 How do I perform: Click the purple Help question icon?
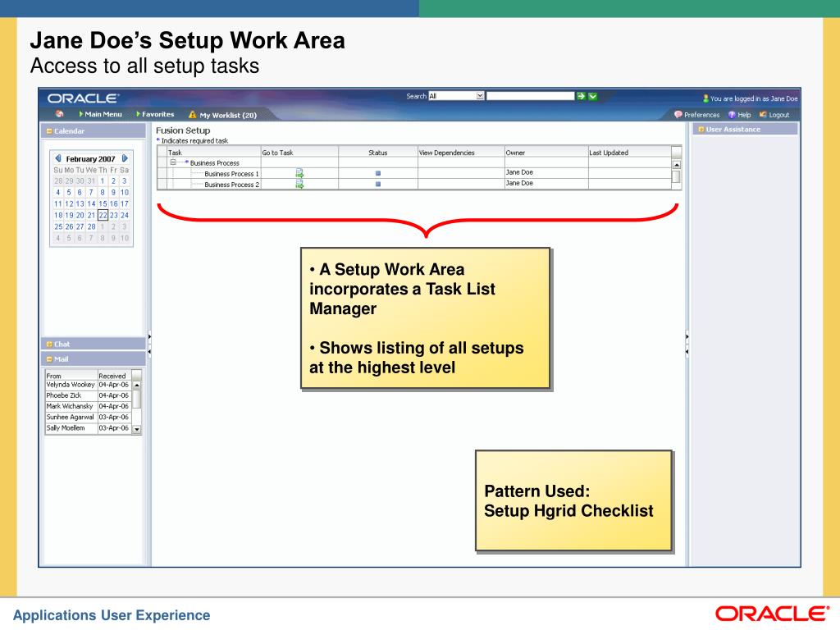732,115
